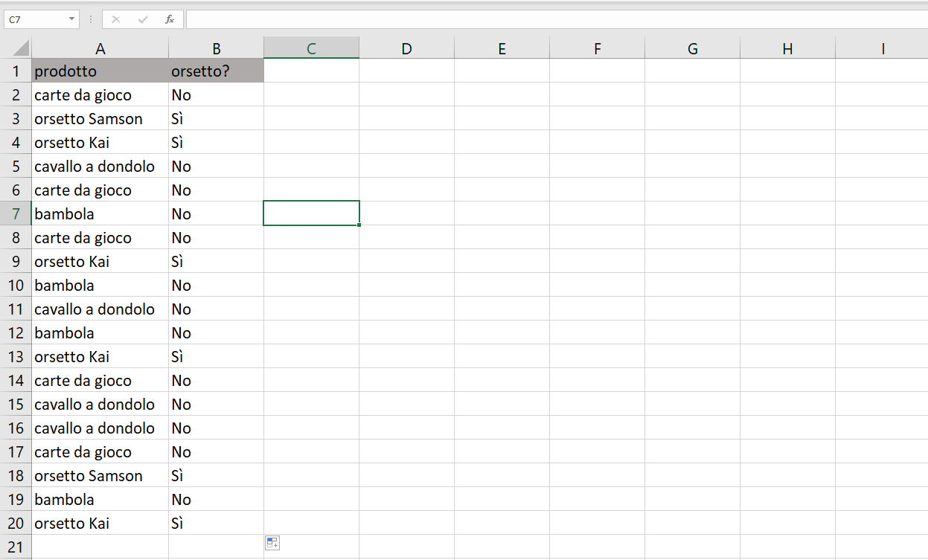Image resolution: width=928 pixels, height=560 pixels.
Task: Select cell A10 'bambola'
Action: tap(100, 285)
